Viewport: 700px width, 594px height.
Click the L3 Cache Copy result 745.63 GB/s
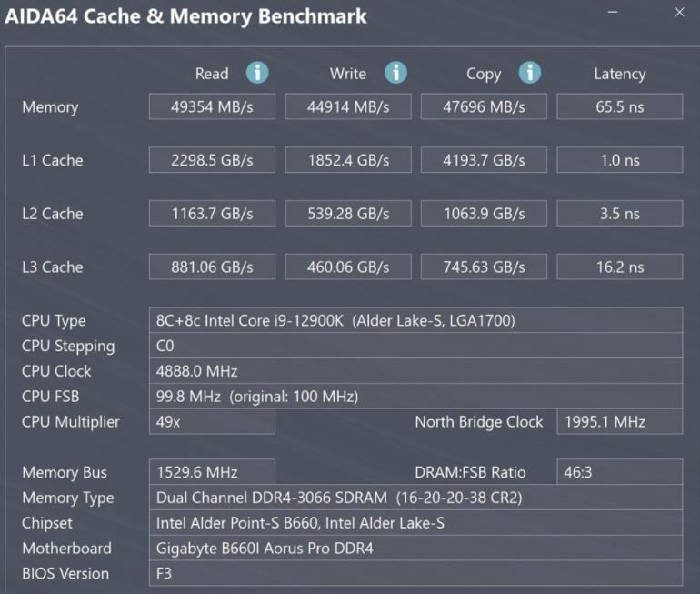pyautogui.click(x=484, y=267)
